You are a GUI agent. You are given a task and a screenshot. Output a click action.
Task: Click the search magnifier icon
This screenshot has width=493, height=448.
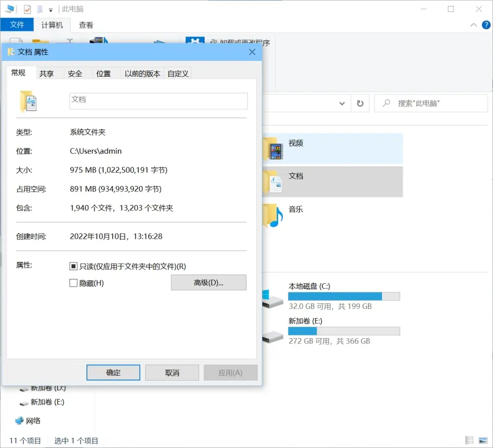pyautogui.click(x=386, y=103)
